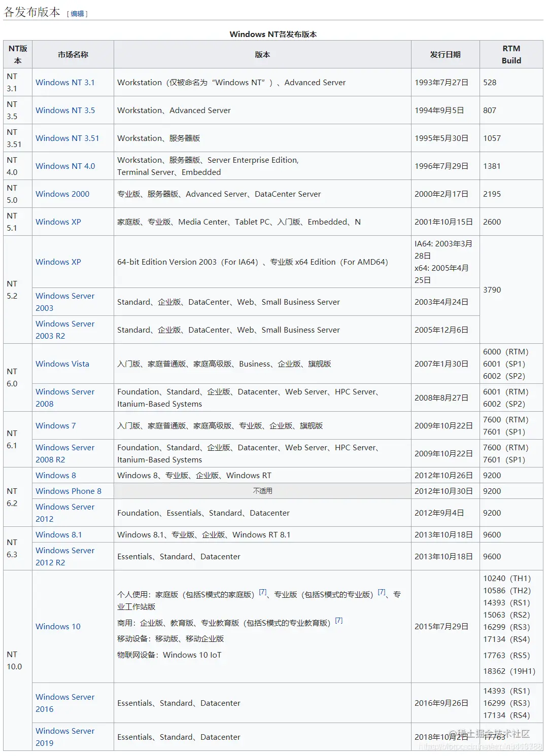Click the date 2015年7月29日
The image size is (547, 756).
(x=441, y=626)
